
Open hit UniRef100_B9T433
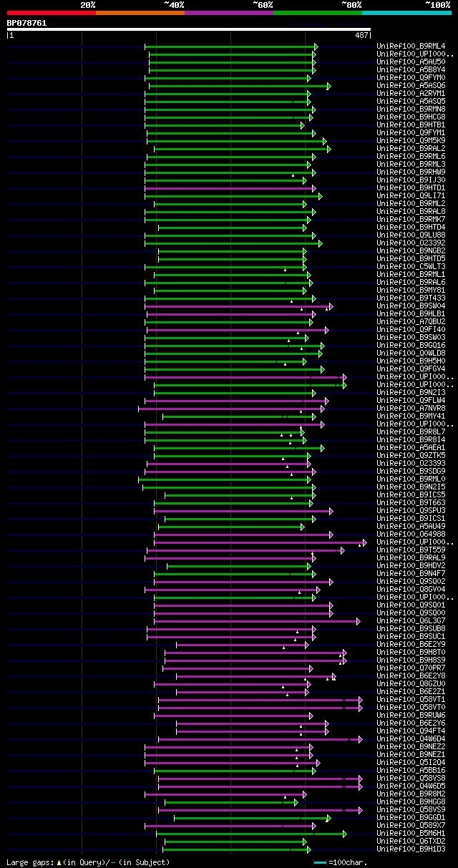pos(411,298)
